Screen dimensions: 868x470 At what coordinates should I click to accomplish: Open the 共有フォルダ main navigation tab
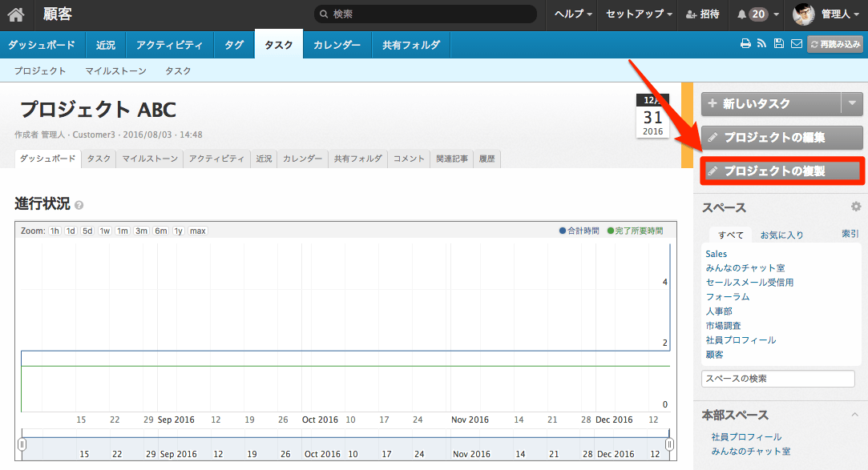pos(411,45)
